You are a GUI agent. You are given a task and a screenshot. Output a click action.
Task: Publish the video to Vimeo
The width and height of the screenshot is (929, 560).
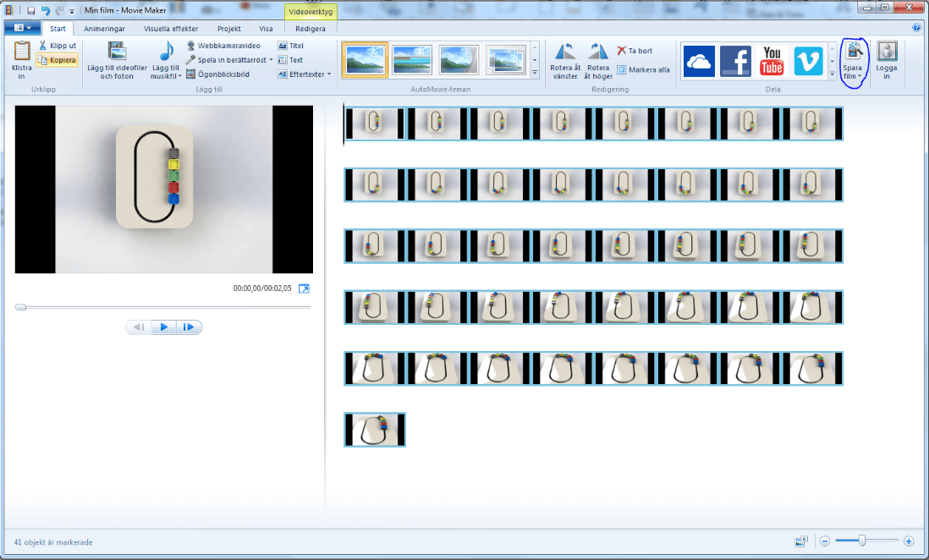tap(807, 61)
